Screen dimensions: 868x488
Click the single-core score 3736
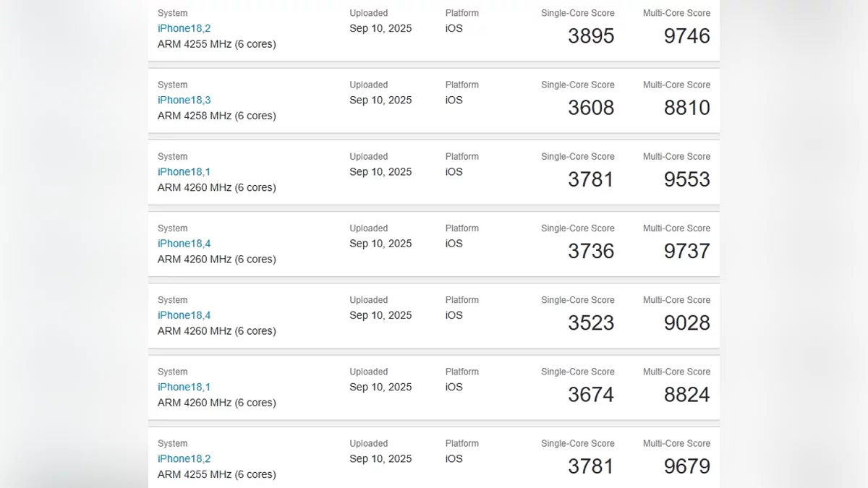(x=590, y=251)
